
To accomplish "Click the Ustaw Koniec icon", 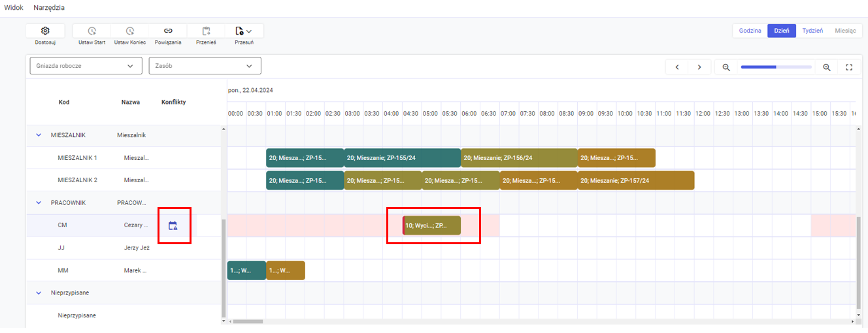I will [x=129, y=31].
